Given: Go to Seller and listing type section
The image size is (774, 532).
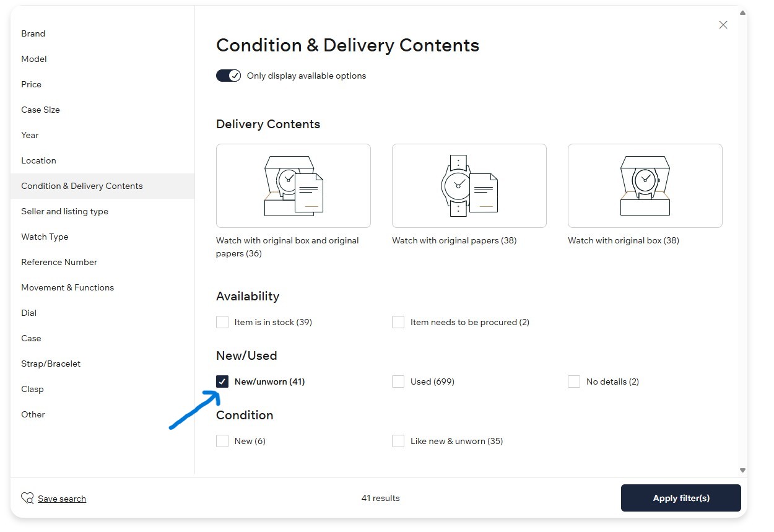Looking at the screenshot, I should (64, 211).
